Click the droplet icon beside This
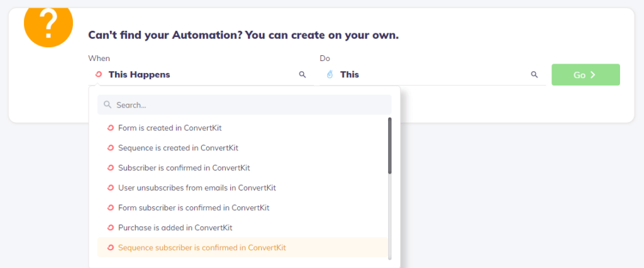The image size is (644, 268). pos(330,74)
